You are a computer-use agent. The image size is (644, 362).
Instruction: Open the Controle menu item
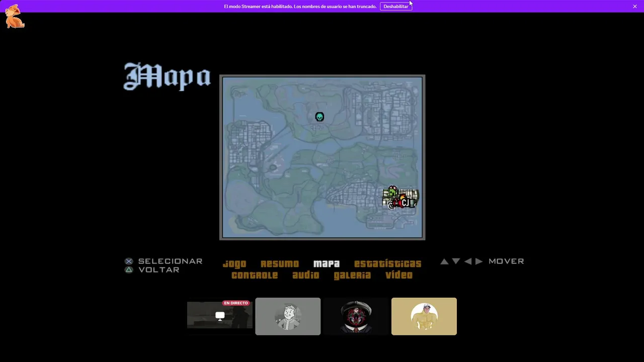(x=255, y=276)
